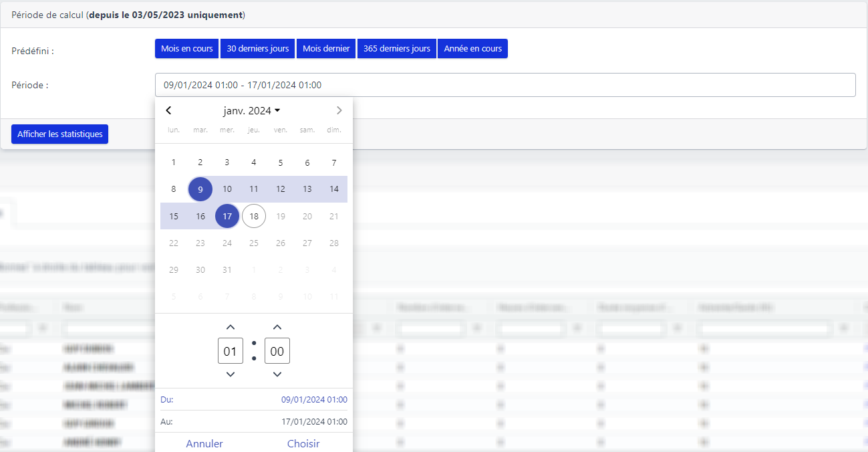Click the hour input box showing 01
The height and width of the screenshot is (452, 868).
(x=231, y=351)
